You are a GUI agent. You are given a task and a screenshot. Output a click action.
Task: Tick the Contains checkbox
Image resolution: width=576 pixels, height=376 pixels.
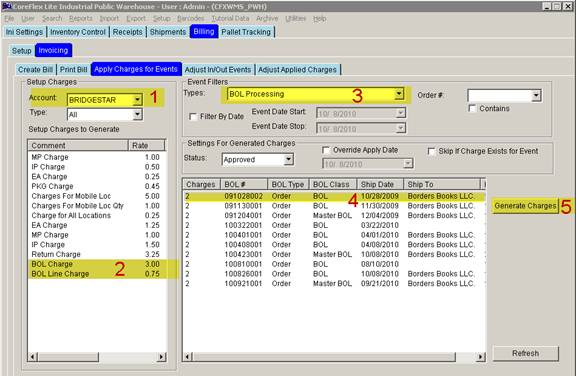[x=472, y=108]
